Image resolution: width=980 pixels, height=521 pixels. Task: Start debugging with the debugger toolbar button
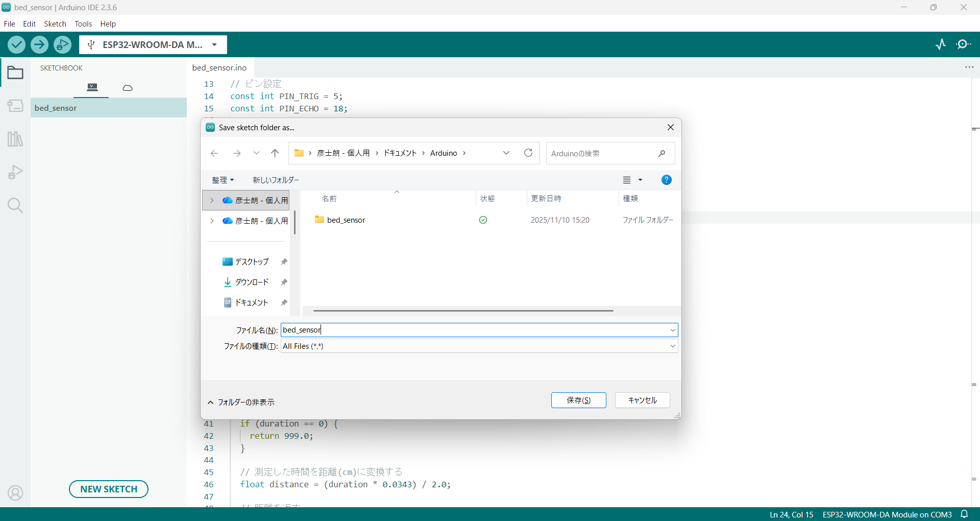tap(62, 45)
